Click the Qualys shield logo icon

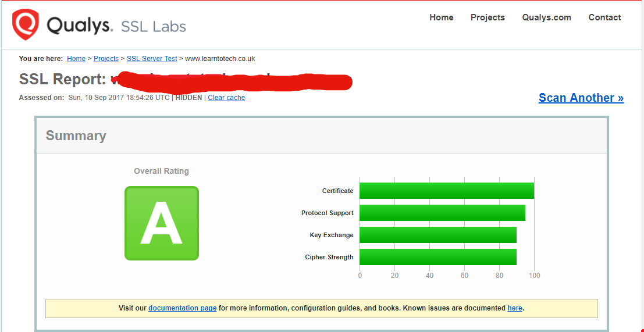click(x=26, y=24)
